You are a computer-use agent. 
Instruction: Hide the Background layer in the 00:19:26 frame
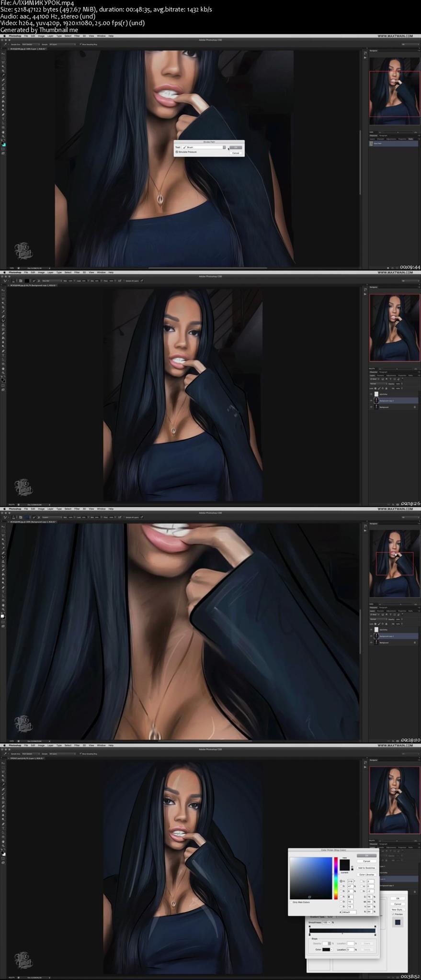371,407
